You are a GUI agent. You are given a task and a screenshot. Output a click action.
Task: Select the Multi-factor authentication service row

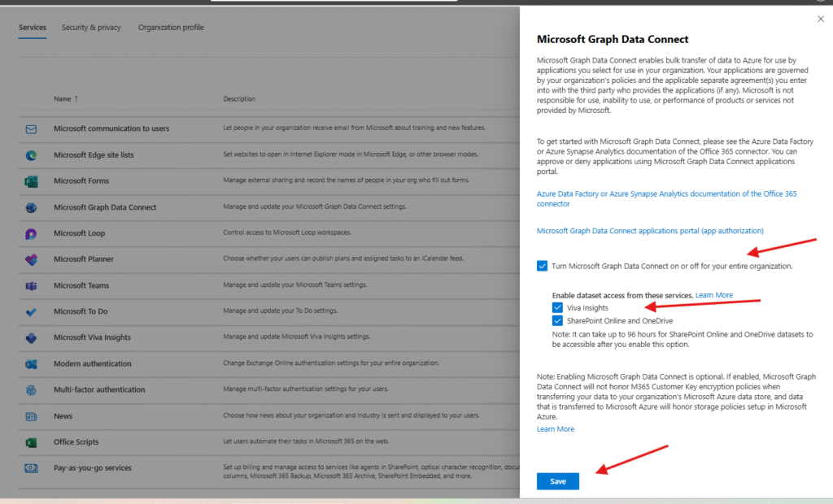tap(99, 390)
